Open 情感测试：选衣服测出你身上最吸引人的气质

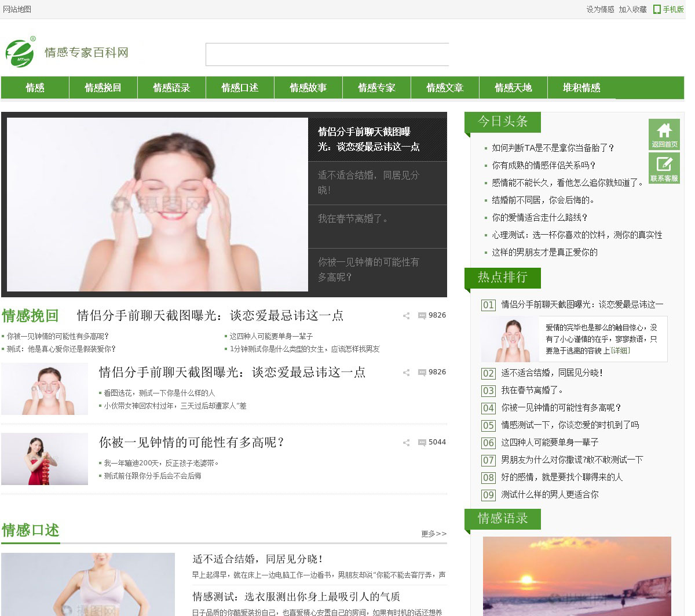(x=297, y=596)
